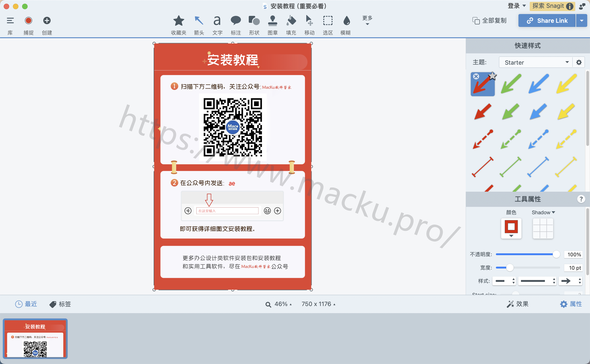Select the Shape (形状) tool

click(x=254, y=21)
